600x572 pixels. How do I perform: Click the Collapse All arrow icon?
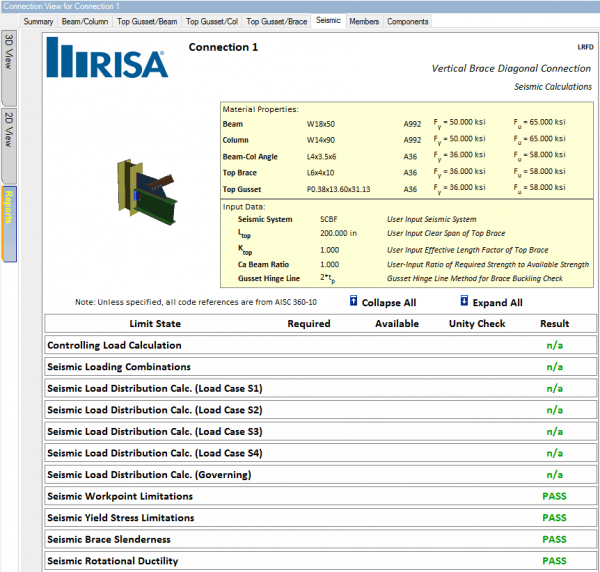(x=355, y=302)
